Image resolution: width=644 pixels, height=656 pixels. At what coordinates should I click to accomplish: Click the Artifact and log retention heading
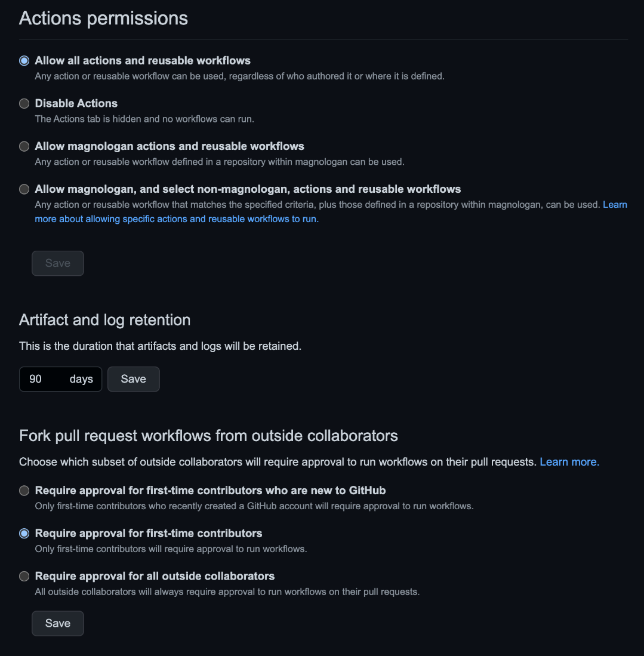(x=104, y=320)
